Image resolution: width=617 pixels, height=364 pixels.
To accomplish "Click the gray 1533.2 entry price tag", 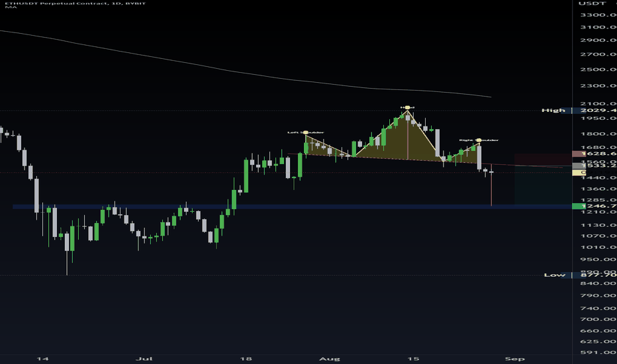I will point(594,165).
